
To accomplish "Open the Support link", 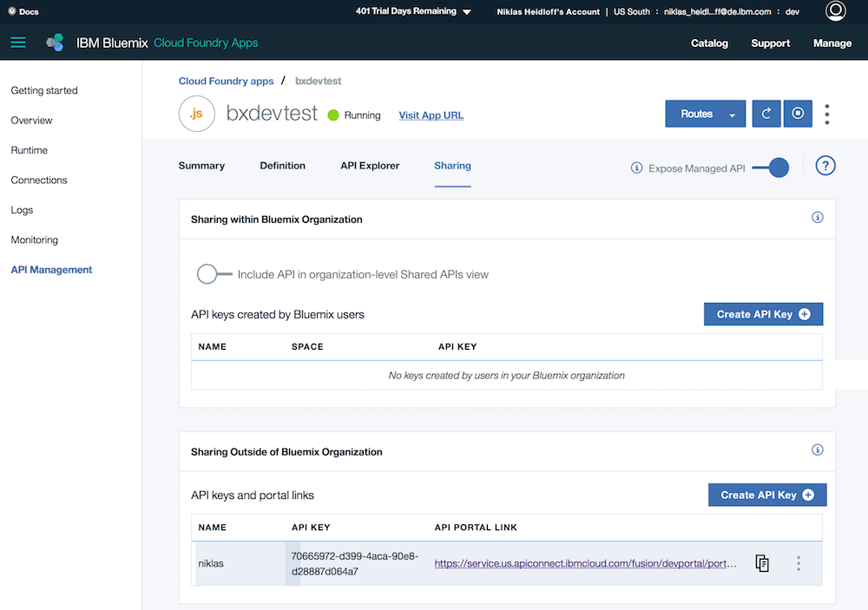I will (770, 43).
